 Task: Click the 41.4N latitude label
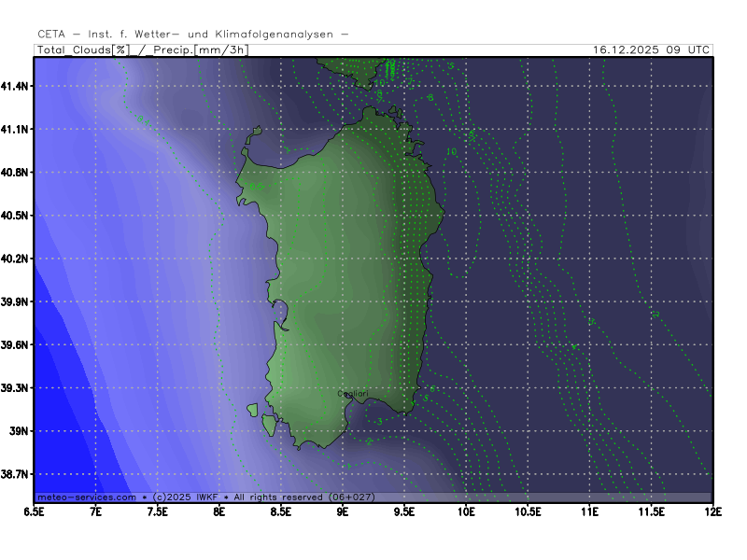16,86
